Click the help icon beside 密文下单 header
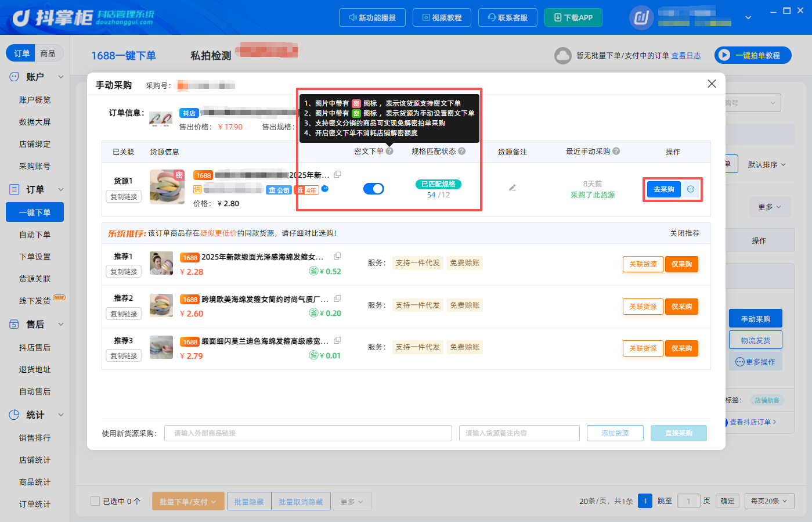Viewport: 812px width, 522px height. click(x=389, y=151)
